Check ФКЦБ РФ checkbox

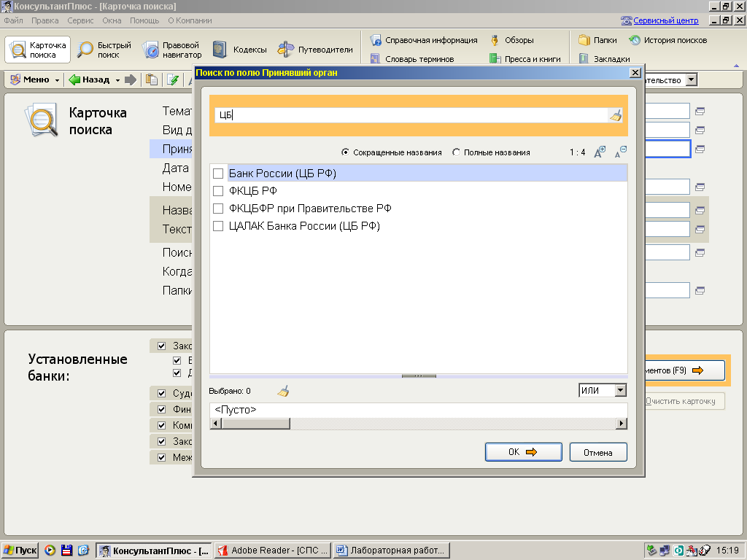(x=218, y=191)
